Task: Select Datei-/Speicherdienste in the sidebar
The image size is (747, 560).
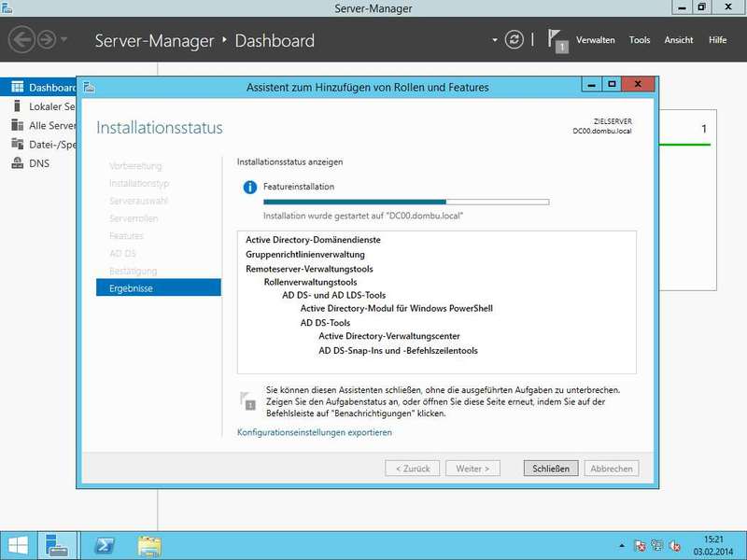Action: click(38, 145)
